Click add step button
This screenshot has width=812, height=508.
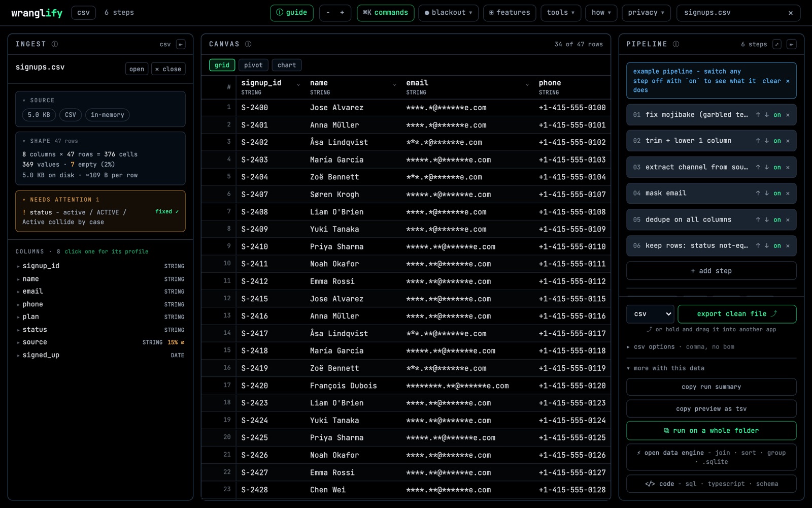(x=711, y=271)
